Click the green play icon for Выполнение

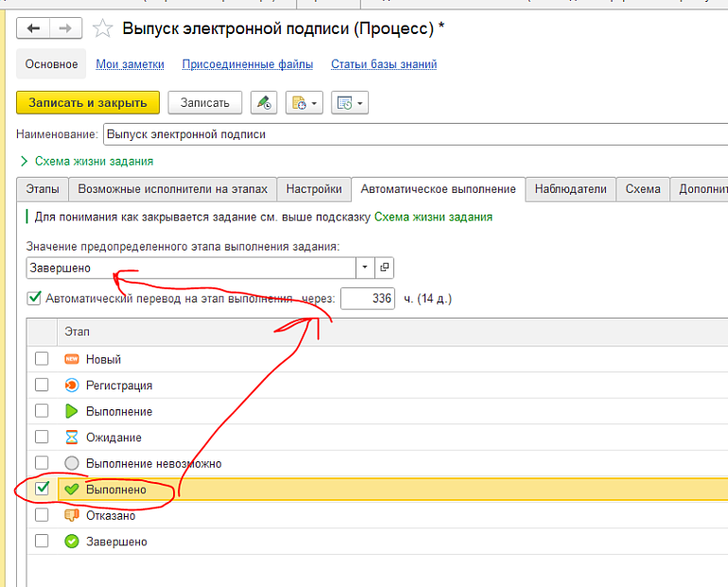71,411
